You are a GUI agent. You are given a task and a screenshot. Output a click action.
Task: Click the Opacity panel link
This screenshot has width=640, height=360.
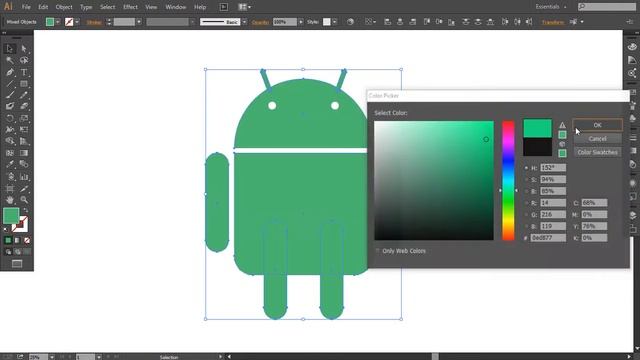tap(260, 22)
